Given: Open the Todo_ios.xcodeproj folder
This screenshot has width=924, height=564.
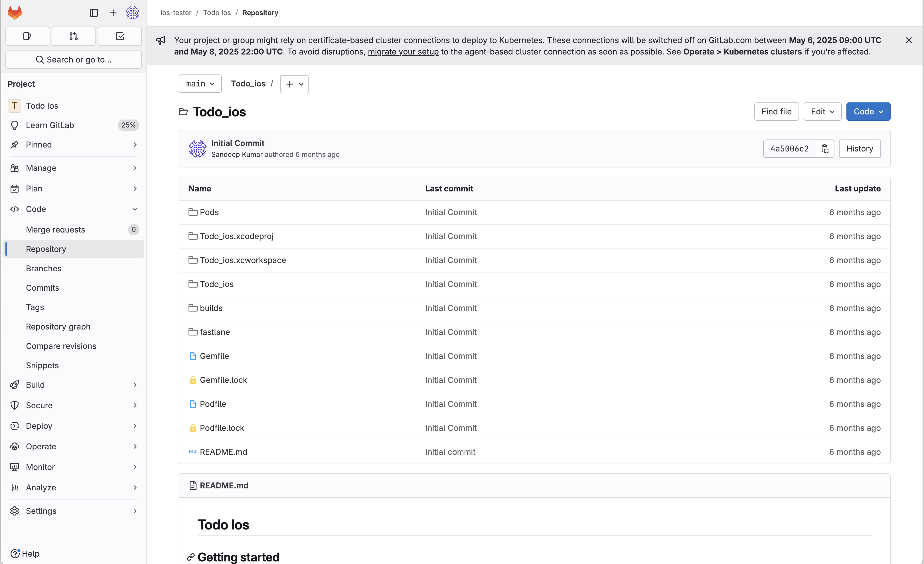Looking at the screenshot, I should tap(237, 236).
